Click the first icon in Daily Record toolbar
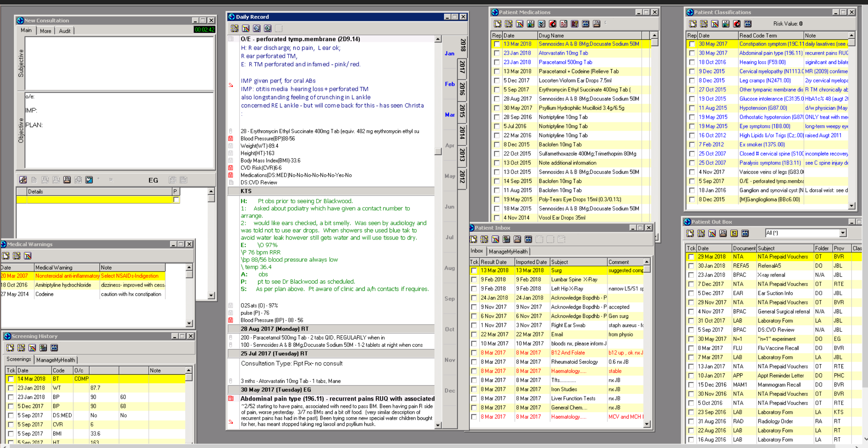Screen dimensions: 868x448 (235, 29)
